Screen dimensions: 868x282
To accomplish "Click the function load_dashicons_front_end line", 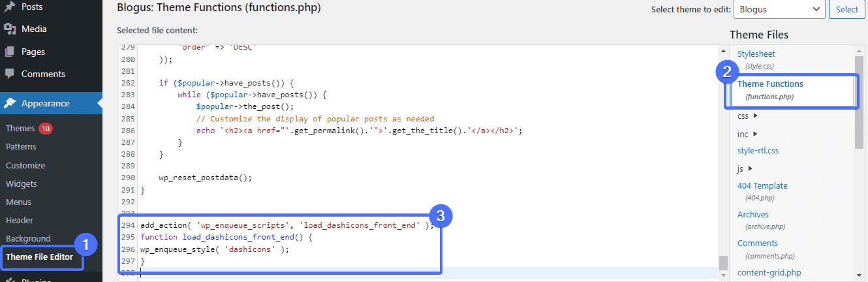I will [226, 237].
